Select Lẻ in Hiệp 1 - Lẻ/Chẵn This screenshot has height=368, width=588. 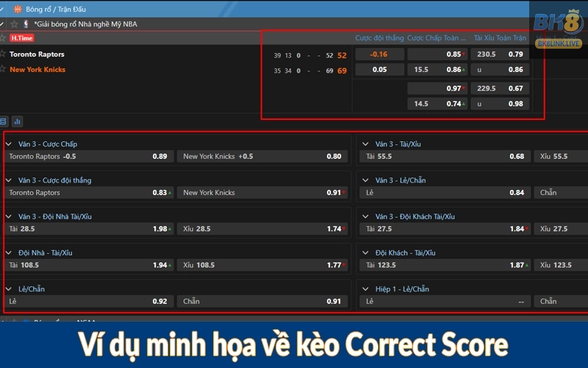(x=445, y=301)
